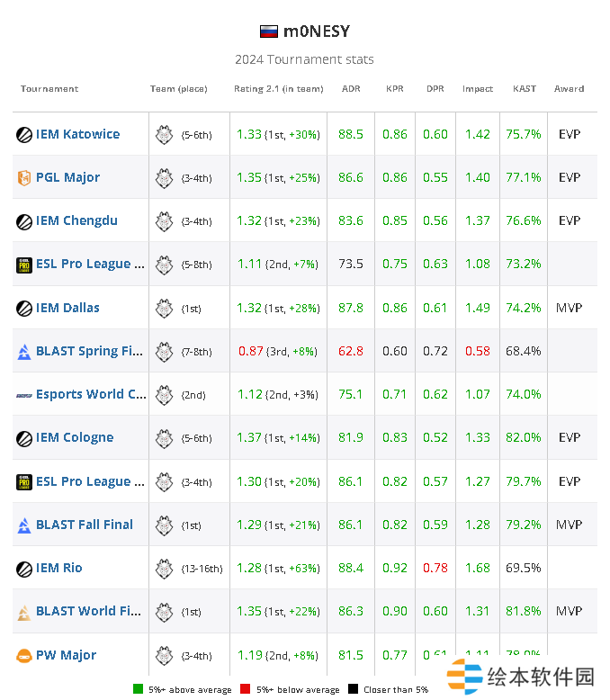Click the Rating 2.1 column header
610x700 pixels.
click(278, 89)
